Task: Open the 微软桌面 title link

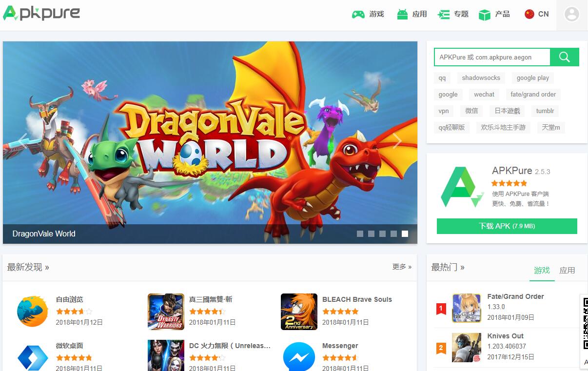Action: (70, 346)
